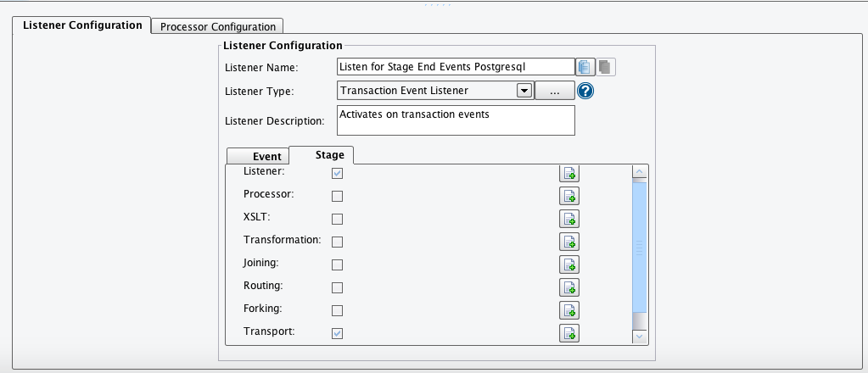Click the add-document icon in Transport row

click(569, 333)
